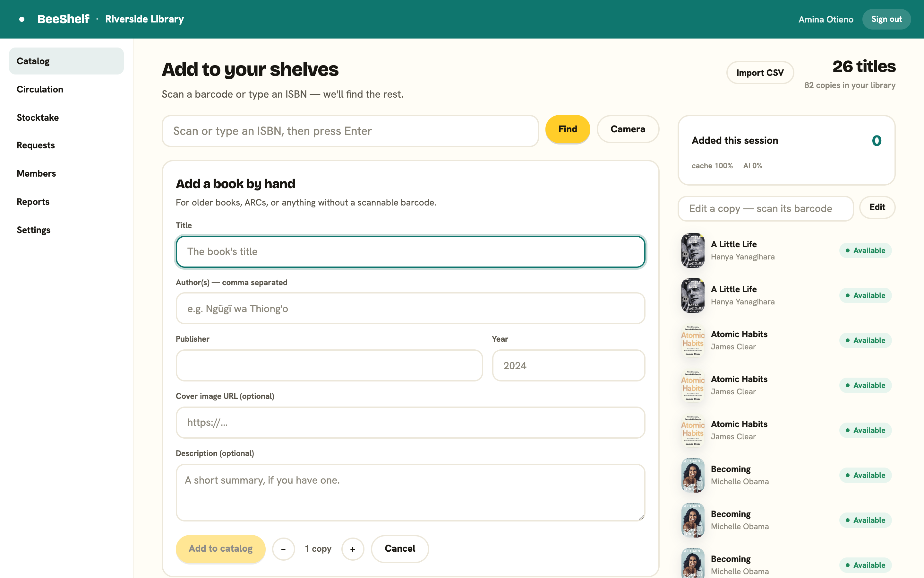This screenshot has height=578, width=924.
Task: Go to Circulation in sidebar
Action: tap(66, 90)
